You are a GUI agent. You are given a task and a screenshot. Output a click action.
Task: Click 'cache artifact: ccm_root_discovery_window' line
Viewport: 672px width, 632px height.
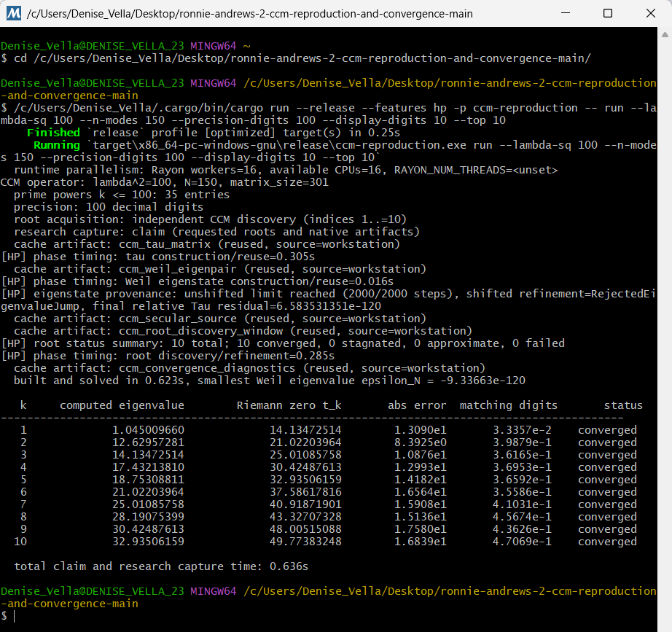click(x=243, y=330)
